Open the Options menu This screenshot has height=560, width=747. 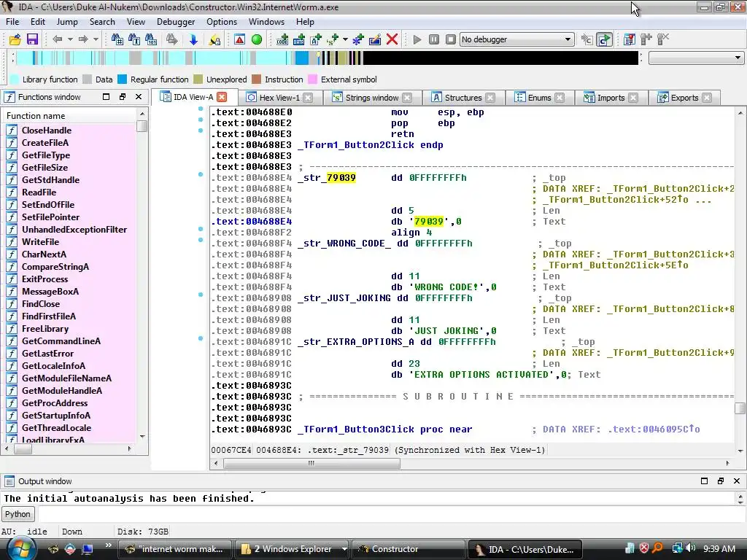tap(222, 22)
